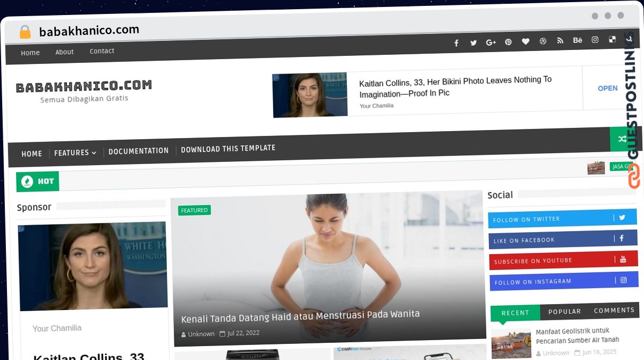Click the green shuffle random post icon
644x360 pixels.
(622, 139)
